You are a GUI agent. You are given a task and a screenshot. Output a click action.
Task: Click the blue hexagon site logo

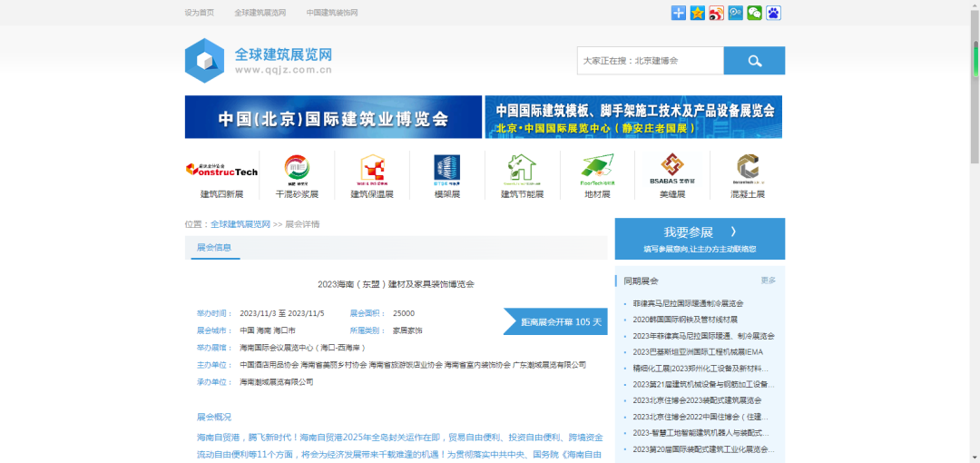point(204,61)
